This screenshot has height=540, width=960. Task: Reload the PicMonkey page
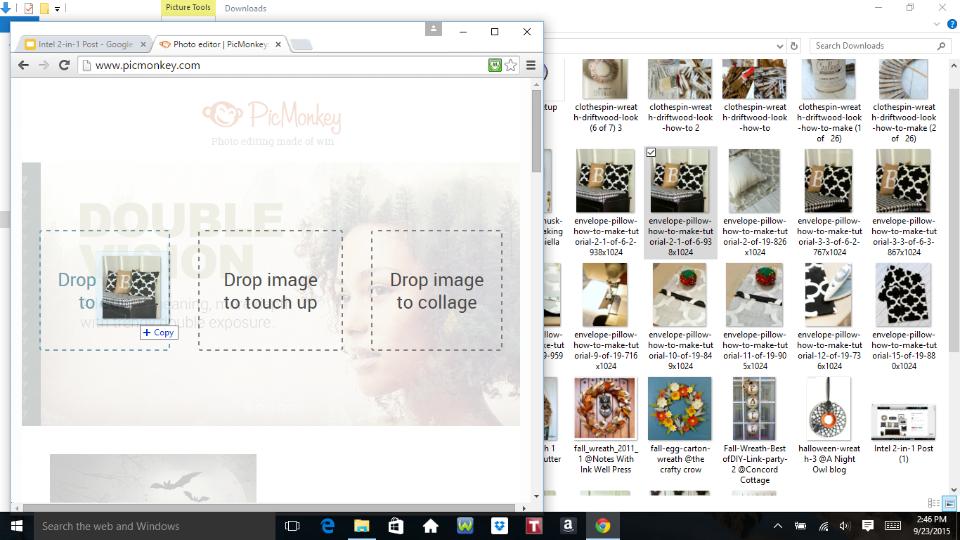point(64,65)
